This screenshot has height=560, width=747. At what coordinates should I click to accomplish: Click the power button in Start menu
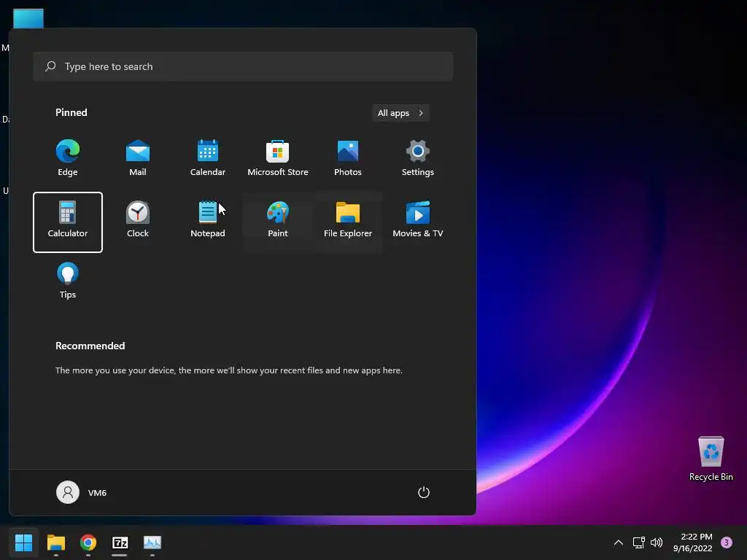[424, 492]
